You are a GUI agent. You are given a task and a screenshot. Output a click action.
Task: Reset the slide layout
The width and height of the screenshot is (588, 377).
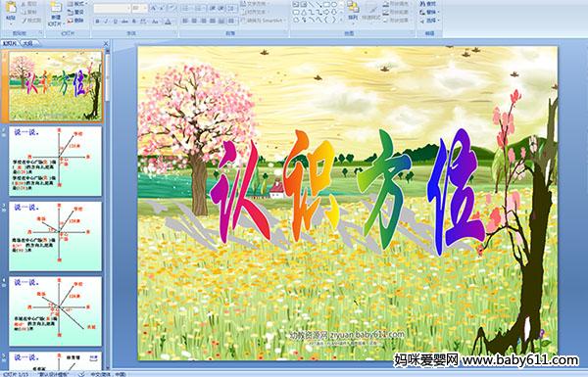pos(75,13)
